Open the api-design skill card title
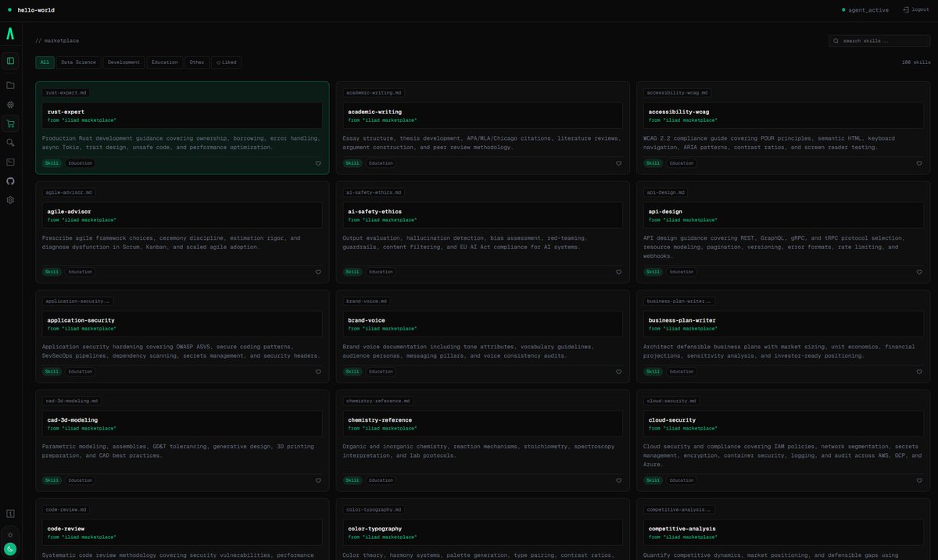Image resolution: width=938 pixels, height=560 pixels. (x=665, y=211)
